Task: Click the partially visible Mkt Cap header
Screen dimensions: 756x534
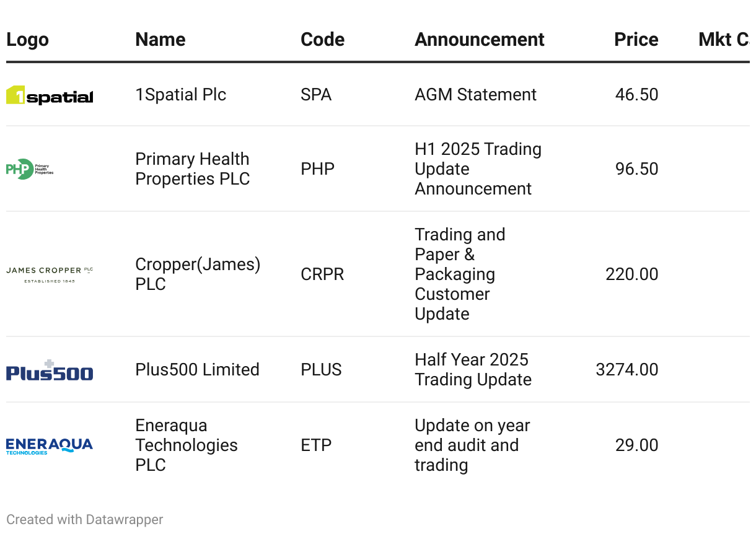Action: pyautogui.click(x=723, y=40)
